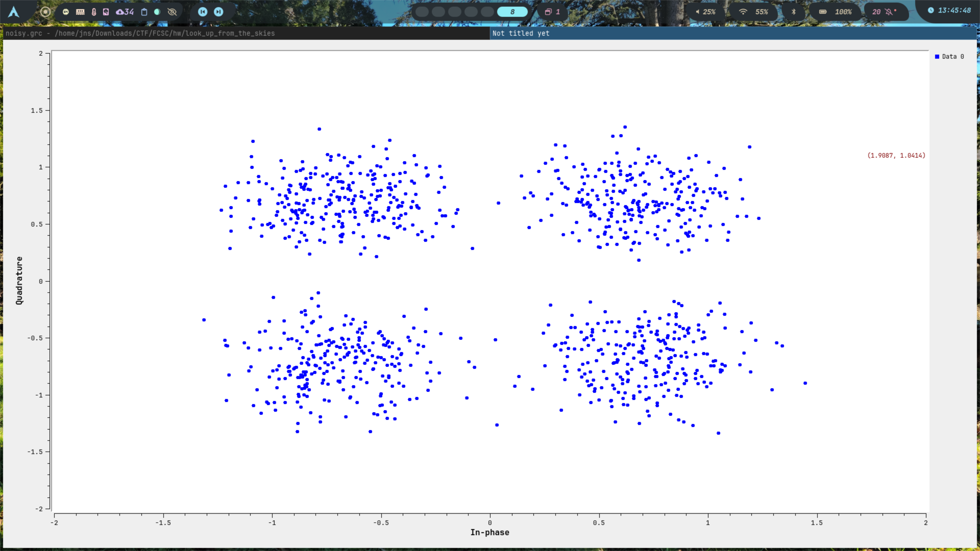980x551 pixels.
Task: Click the volume 25% indicator
Action: [x=705, y=12]
